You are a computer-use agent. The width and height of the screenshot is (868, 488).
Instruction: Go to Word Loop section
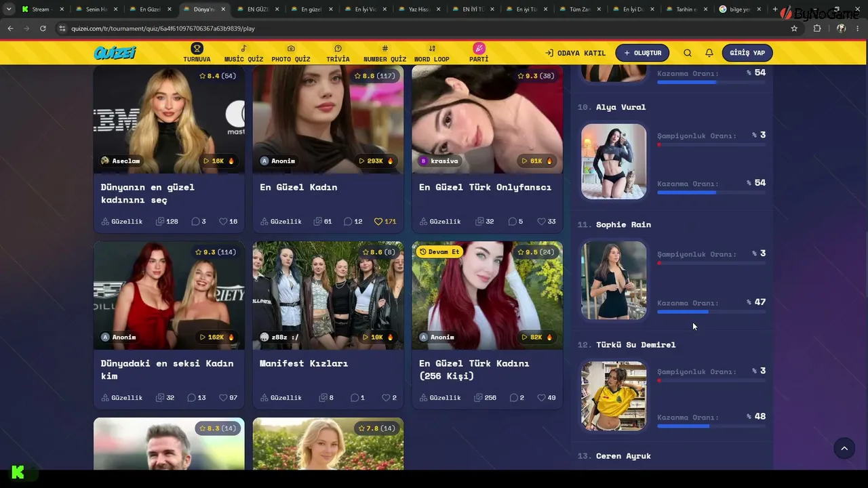click(x=432, y=53)
